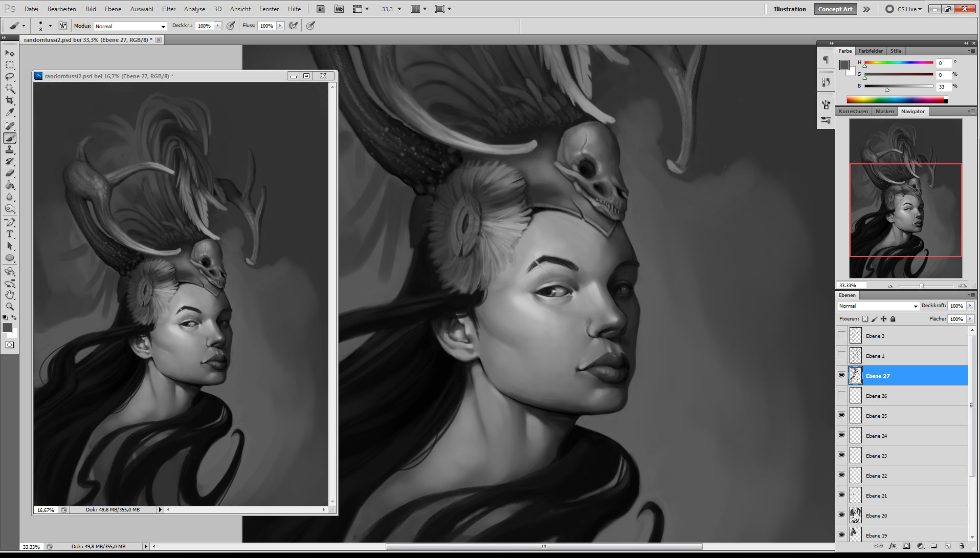Select the Dodge tool

[10, 208]
